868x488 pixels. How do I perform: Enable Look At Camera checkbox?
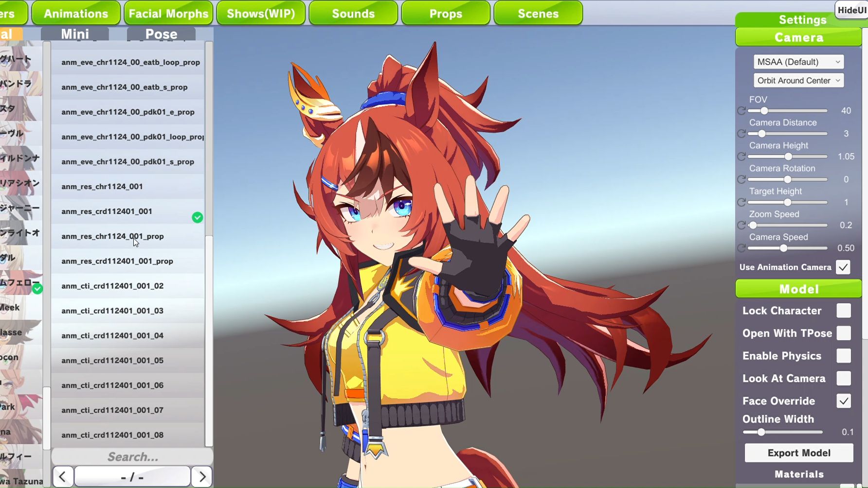(x=844, y=378)
